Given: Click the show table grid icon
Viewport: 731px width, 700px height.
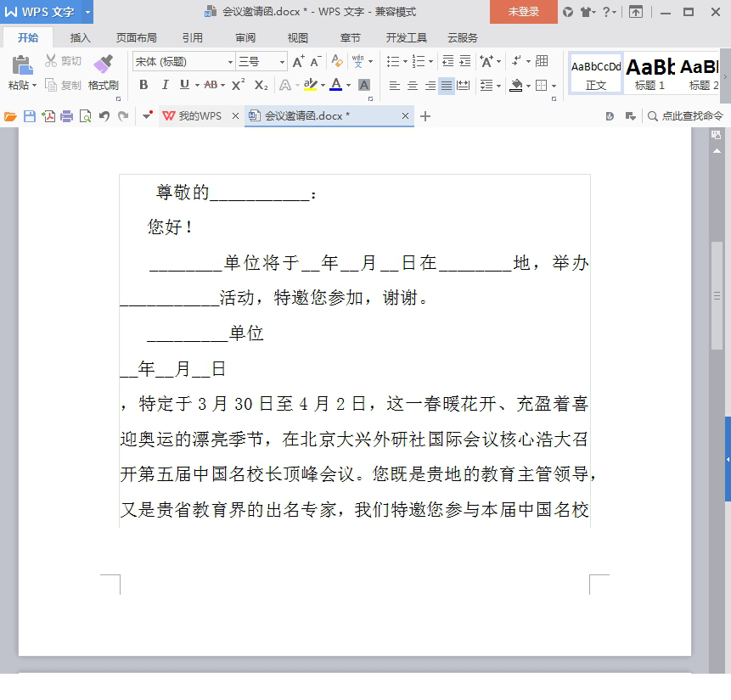Looking at the screenshot, I should click(542, 61).
